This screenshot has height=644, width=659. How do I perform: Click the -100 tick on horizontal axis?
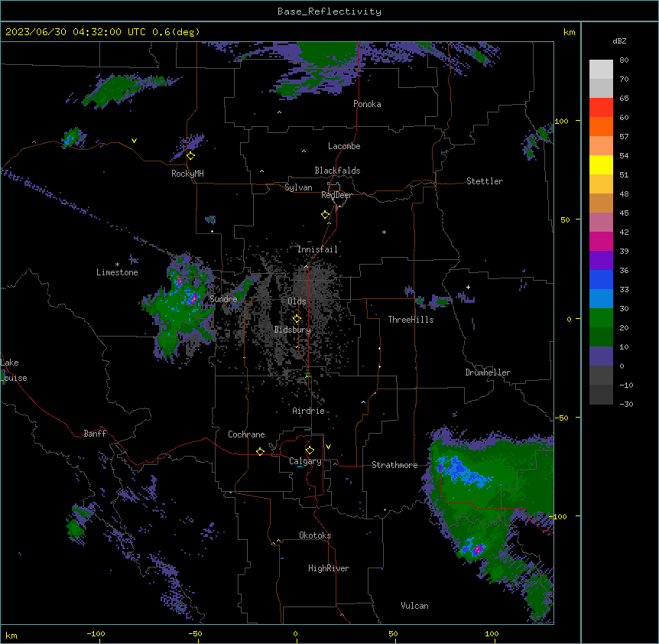(96, 633)
